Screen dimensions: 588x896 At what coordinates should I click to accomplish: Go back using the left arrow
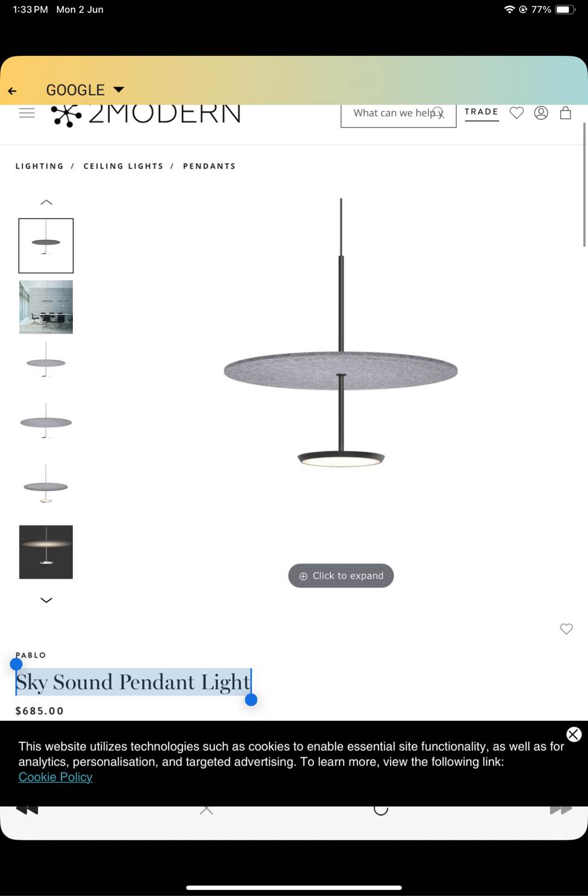tap(12, 91)
